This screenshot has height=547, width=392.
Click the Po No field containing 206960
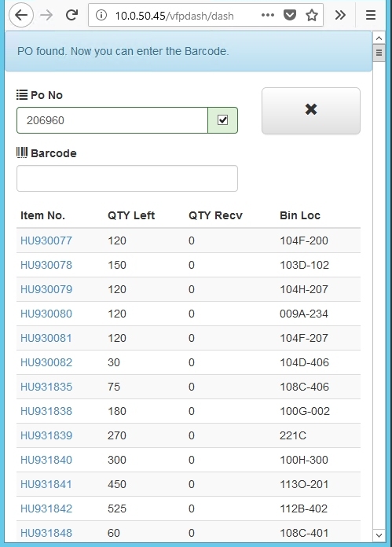(x=112, y=120)
